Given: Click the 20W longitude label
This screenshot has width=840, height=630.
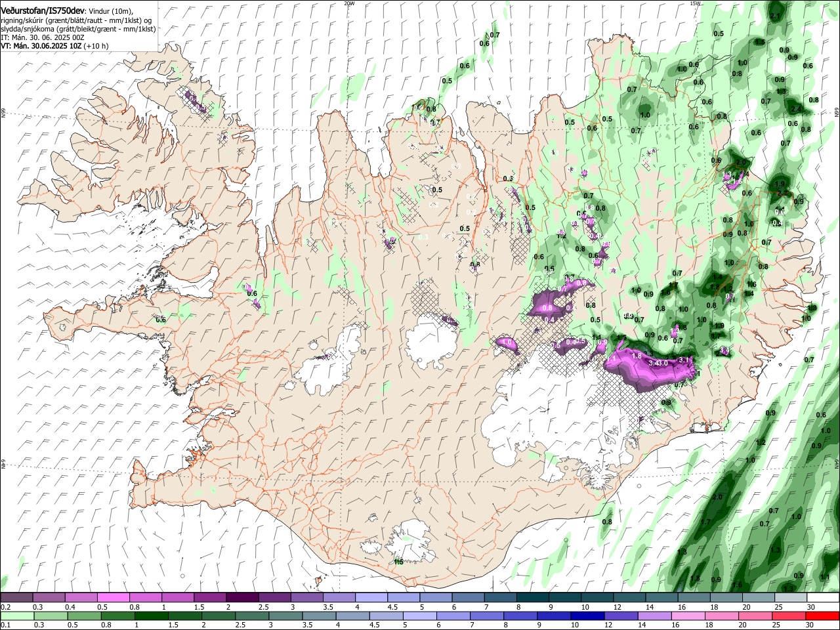Looking at the screenshot, I should point(349,3).
